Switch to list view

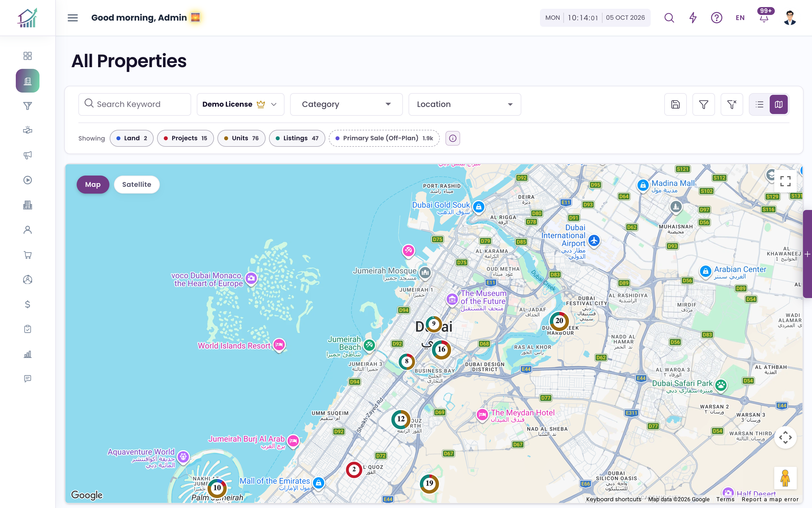click(759, 104)
